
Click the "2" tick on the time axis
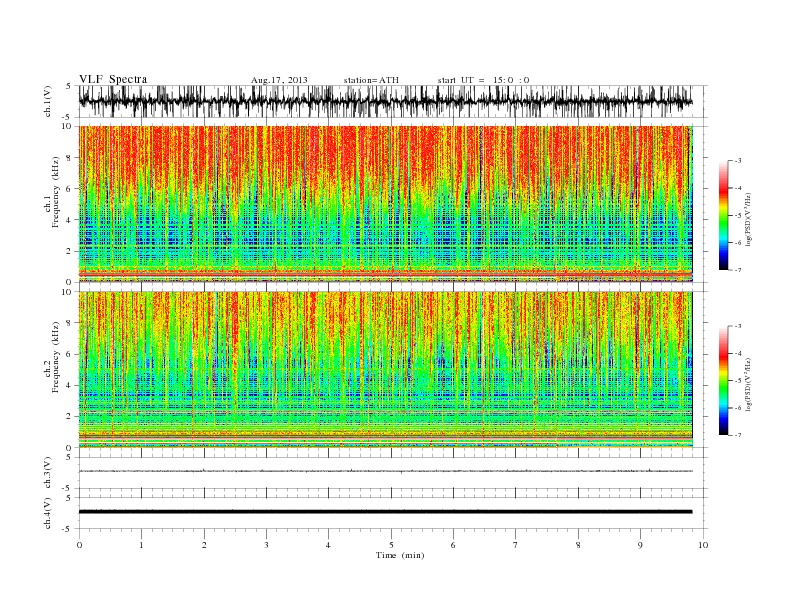(x=204, y=545)
